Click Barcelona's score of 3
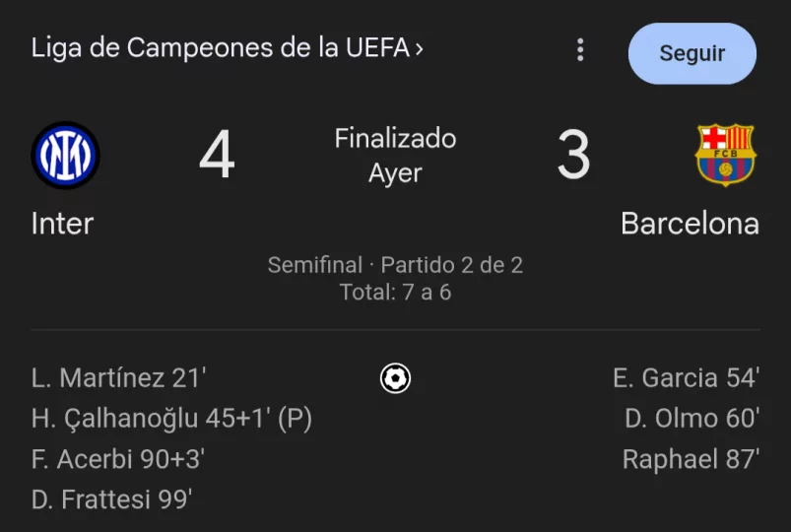 tap(573, 154)
